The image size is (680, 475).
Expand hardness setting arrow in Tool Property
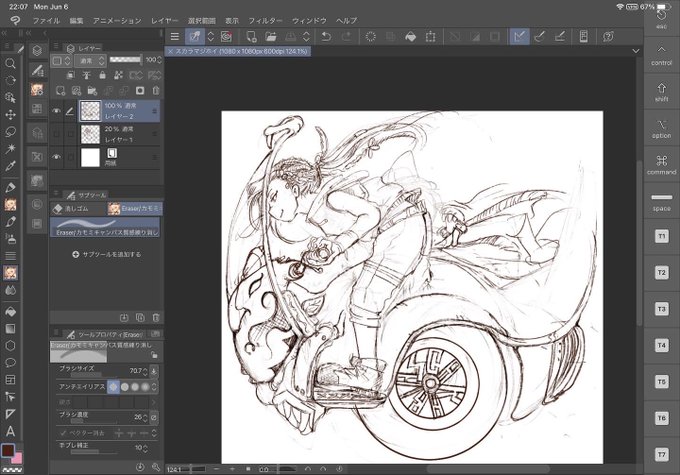pos(153,402)
